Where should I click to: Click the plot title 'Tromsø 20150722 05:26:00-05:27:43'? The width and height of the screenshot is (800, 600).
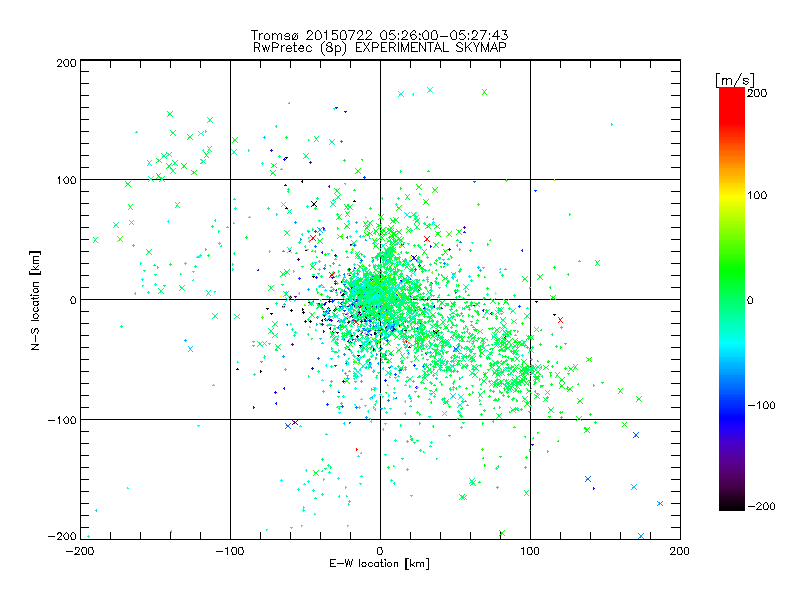point(379,35)
